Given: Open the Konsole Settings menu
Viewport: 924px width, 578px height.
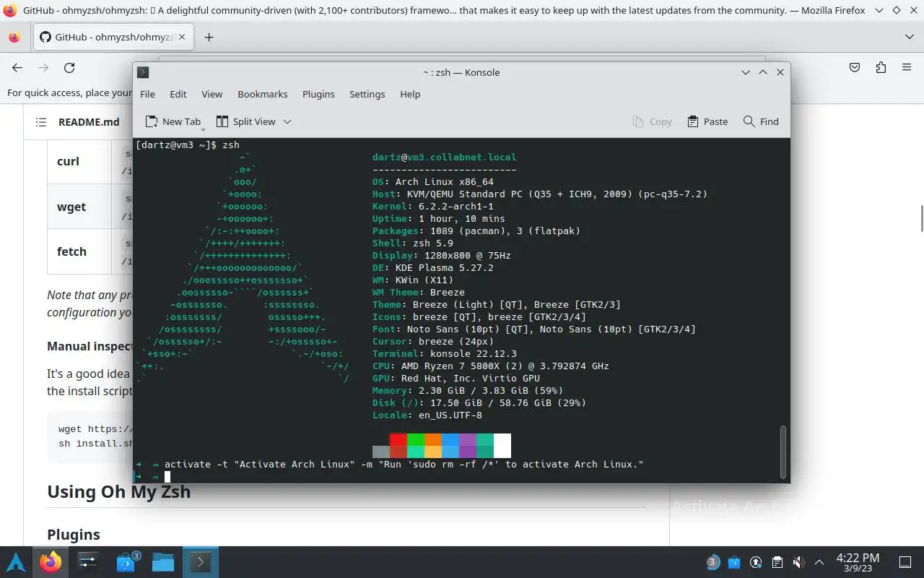Looking at the screenshot, I should pyautogui.click(x=367, y=94).
